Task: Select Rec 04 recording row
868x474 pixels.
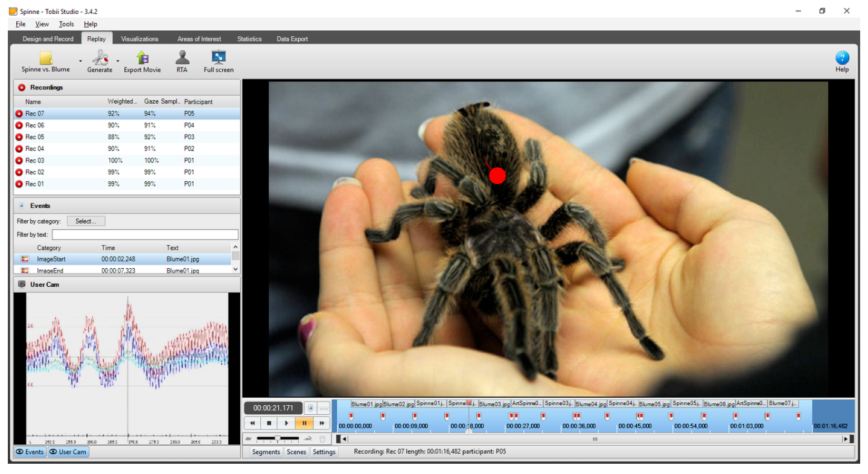Action: click(x=127, y=149)
